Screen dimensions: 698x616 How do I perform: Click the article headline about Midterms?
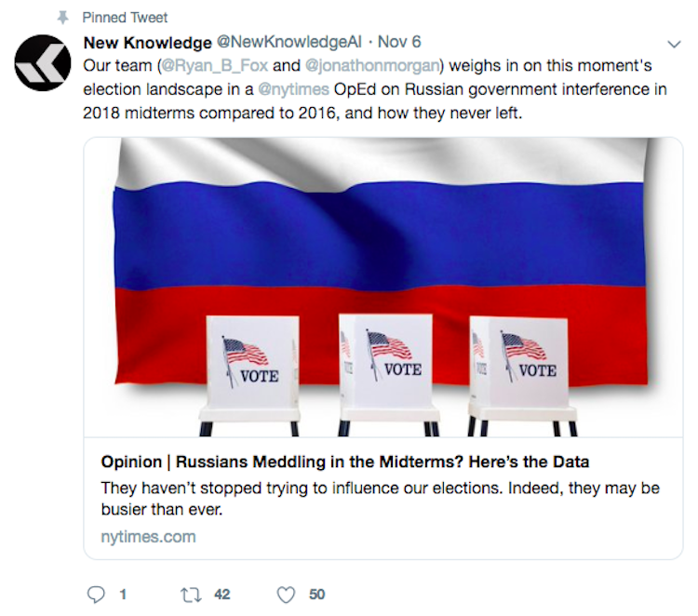[x=344, y=462]
